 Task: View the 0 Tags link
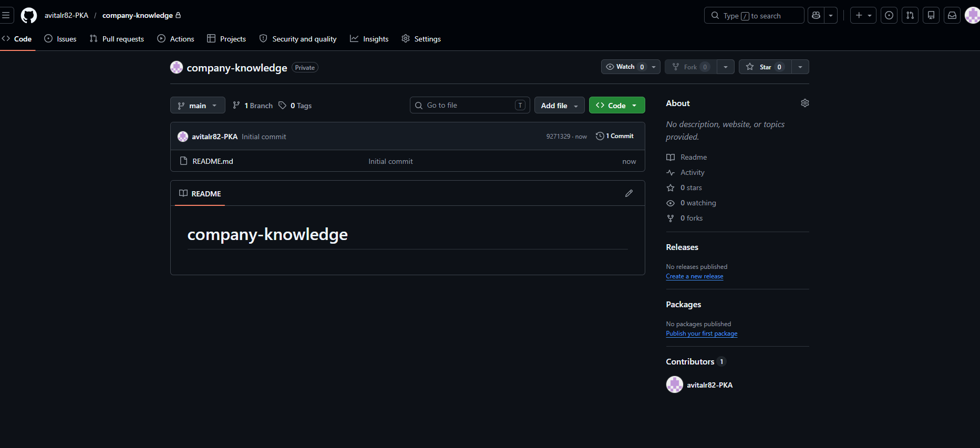click(295, 106)
